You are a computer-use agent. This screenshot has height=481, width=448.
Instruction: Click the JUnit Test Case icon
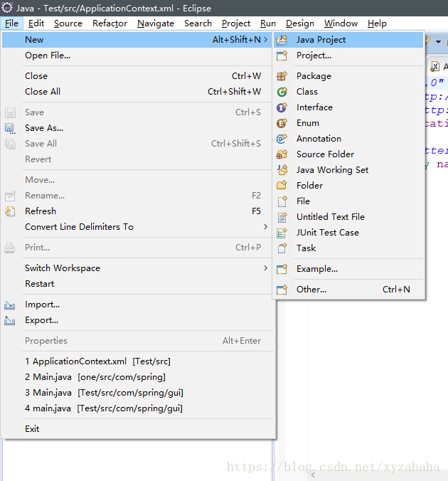click(x=282, y=233)
